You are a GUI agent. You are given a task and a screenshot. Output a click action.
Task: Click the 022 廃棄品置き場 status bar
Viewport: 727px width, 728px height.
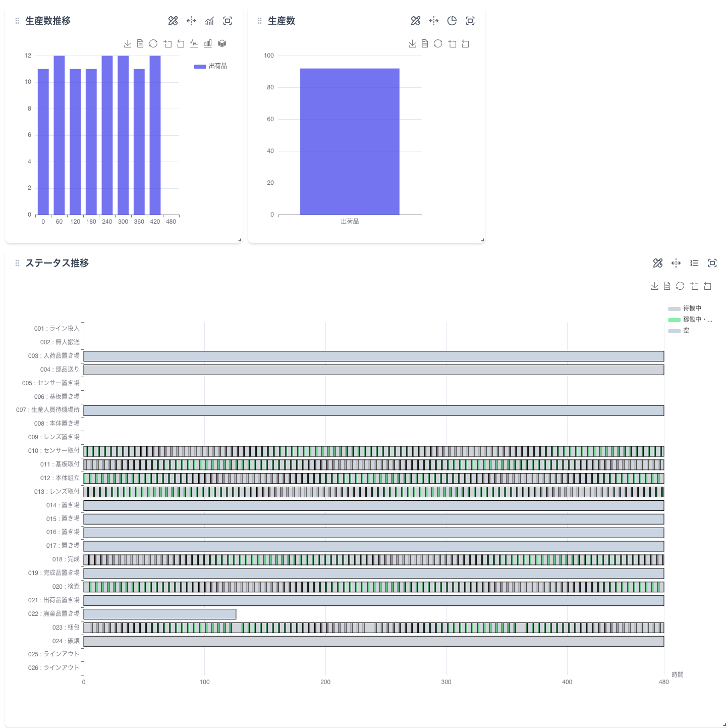click(160, 614)
